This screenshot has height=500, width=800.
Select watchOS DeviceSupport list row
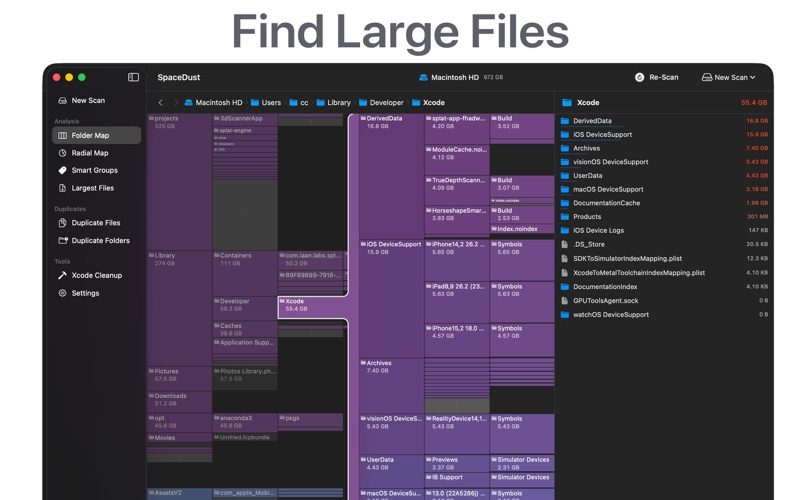pyautogui.click(x=664, y=315)
